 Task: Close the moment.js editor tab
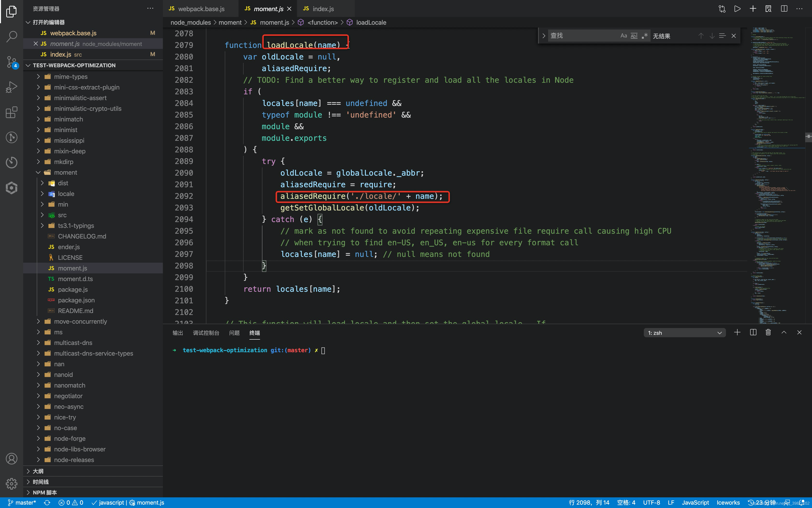tap(289, 9)
